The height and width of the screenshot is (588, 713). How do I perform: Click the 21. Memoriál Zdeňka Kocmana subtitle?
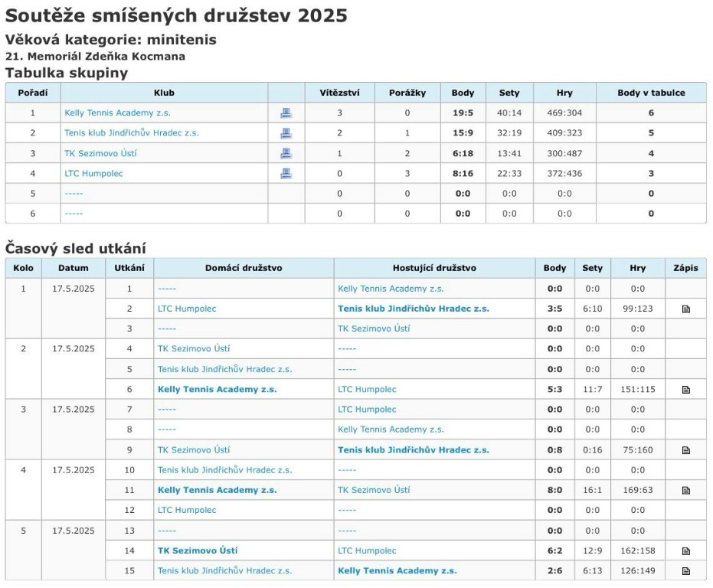pos(95,57)
